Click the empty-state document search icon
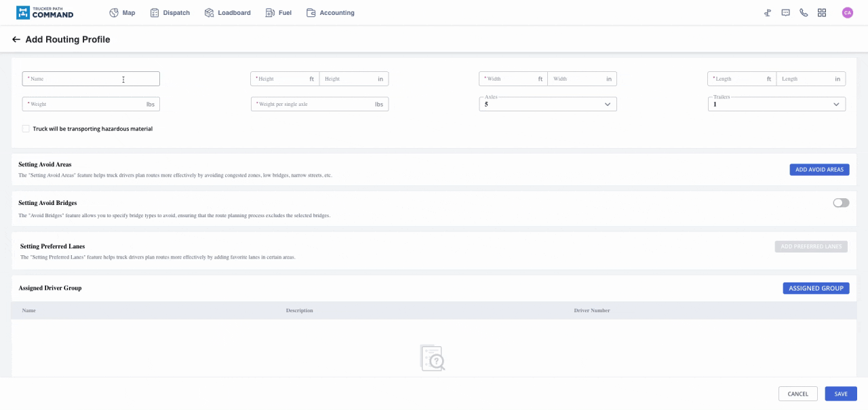Image resolution: width=868 pixels, height=410 pixels. (433, 358)
